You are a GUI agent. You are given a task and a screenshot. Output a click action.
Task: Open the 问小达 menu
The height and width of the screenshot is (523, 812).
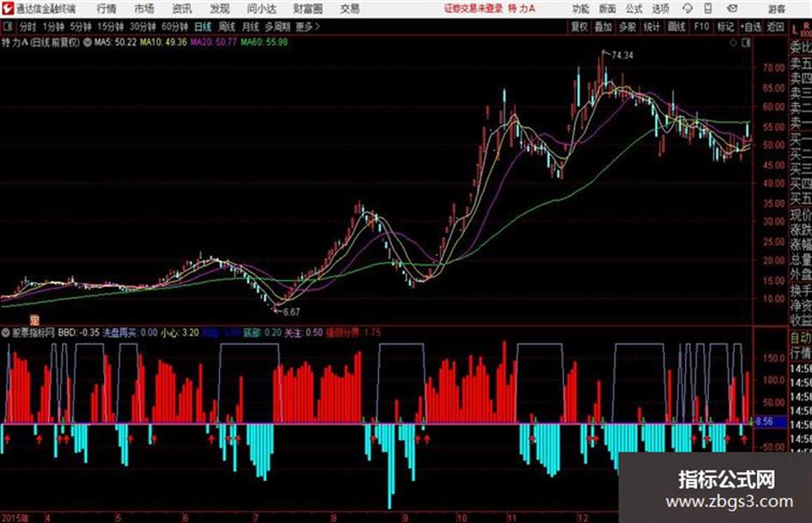(261, 9)
